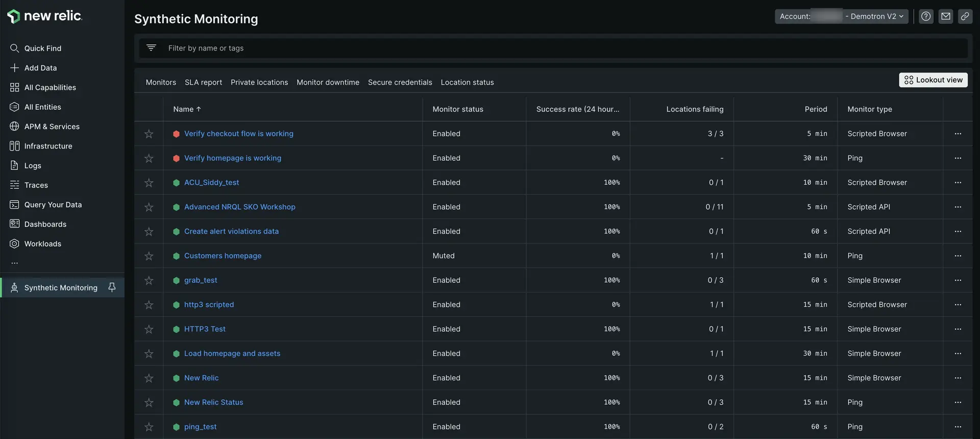This screenshot has height=439, width=980.
Task: Star the Customers homepage monitor
Action: 149,256
